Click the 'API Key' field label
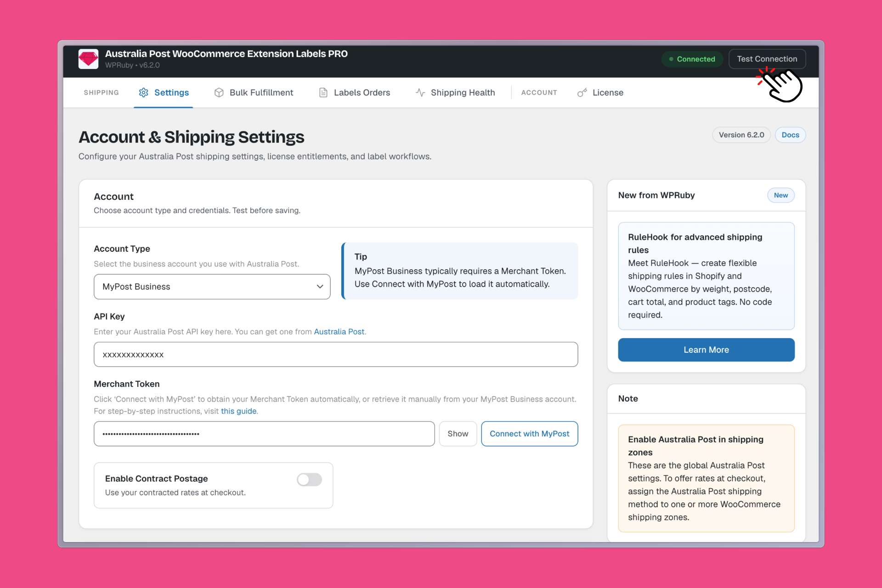Screen dimensions: 882x588 (x=109, y=317)
